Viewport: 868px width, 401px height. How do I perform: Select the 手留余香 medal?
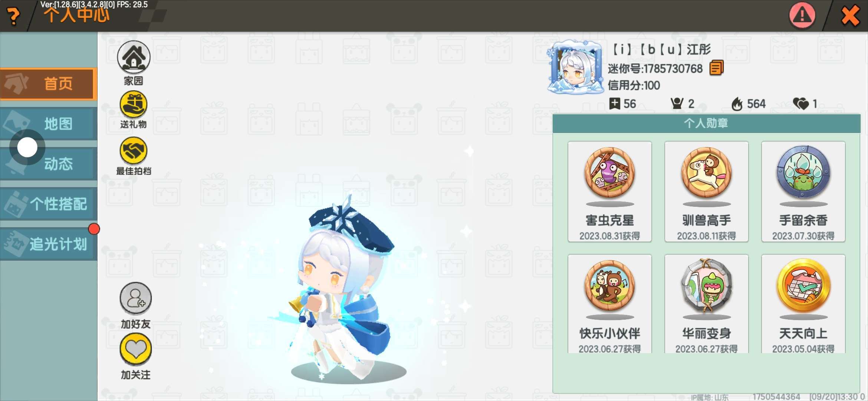[803, 192]
